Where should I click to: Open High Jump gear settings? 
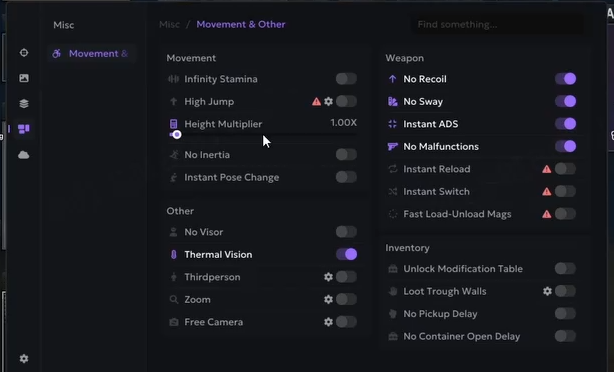(329, 101)
